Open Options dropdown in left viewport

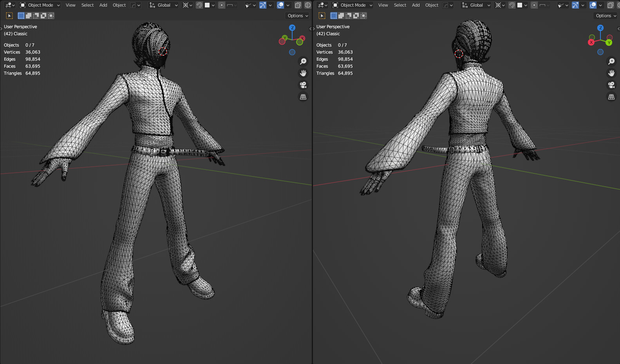pyautogui.click(x=298, y=16)
